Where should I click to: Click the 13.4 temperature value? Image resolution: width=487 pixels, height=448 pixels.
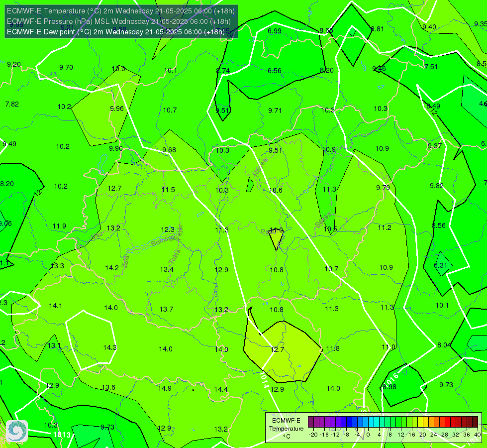click(167, 269)
